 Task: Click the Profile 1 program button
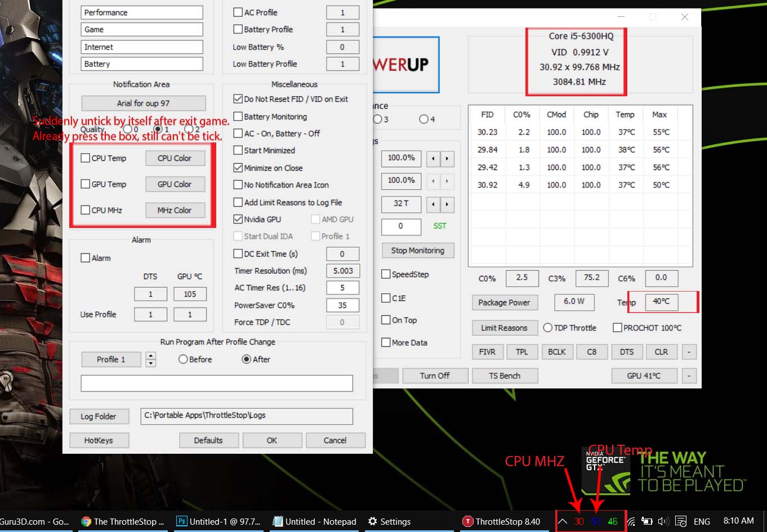pyautogui.click(x=111, y=359)
